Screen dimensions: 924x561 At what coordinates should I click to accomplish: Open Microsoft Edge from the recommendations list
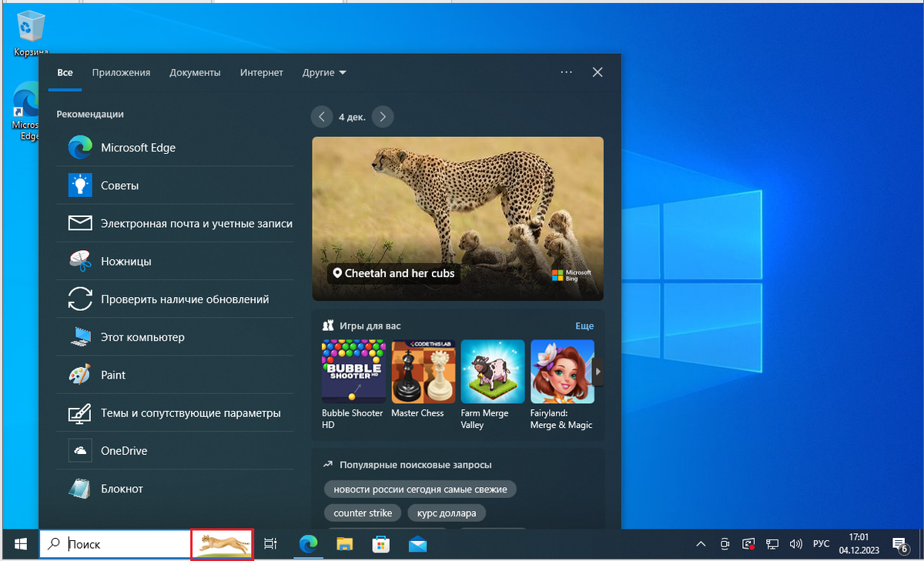(x=175, y=148)
